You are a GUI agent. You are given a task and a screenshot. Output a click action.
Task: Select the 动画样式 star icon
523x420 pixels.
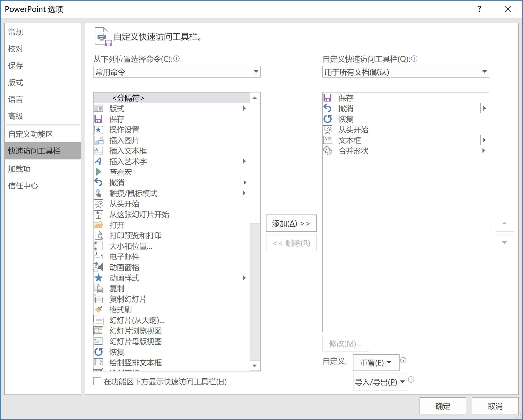(x=98, y=278)
